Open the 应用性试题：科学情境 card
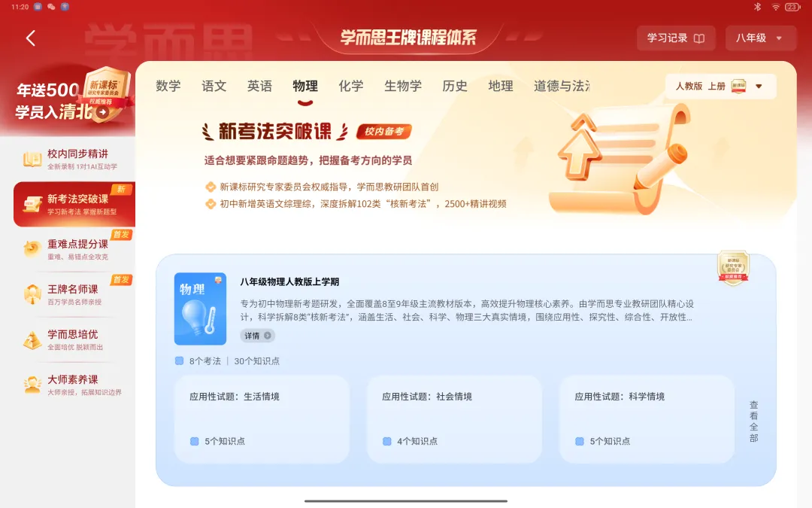The width and height of the screenshot is (812, 508). [x=647, y=419]
